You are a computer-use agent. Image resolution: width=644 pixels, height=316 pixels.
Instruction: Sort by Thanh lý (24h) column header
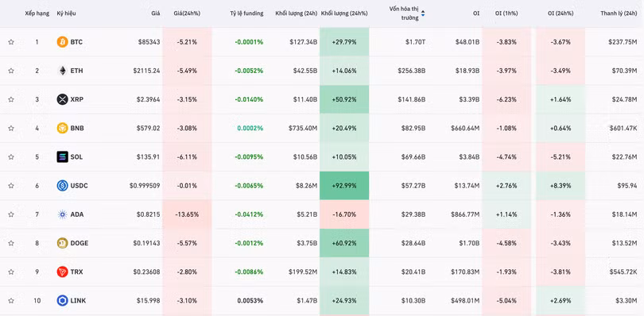pos(619,13)
